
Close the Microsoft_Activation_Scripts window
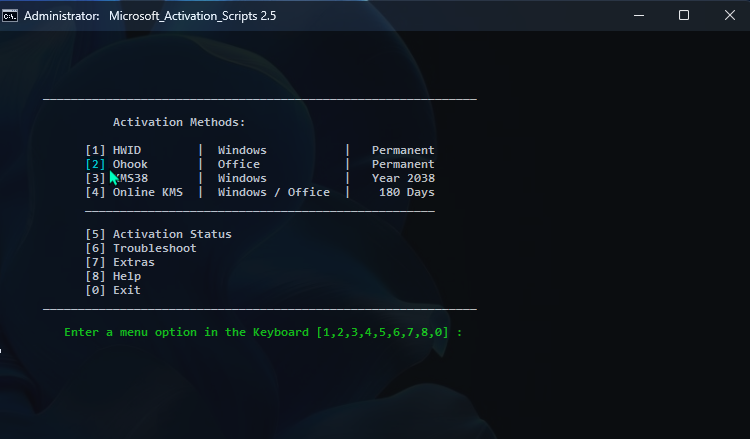729,16
